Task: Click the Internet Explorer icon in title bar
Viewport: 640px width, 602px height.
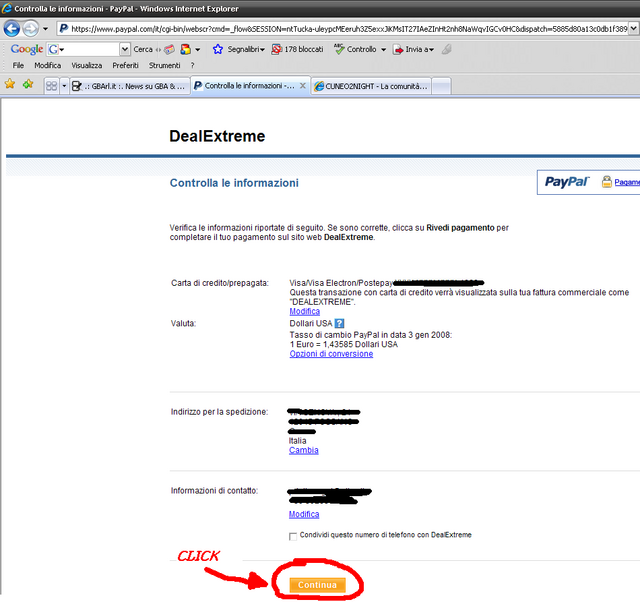Action: point(7,8)
